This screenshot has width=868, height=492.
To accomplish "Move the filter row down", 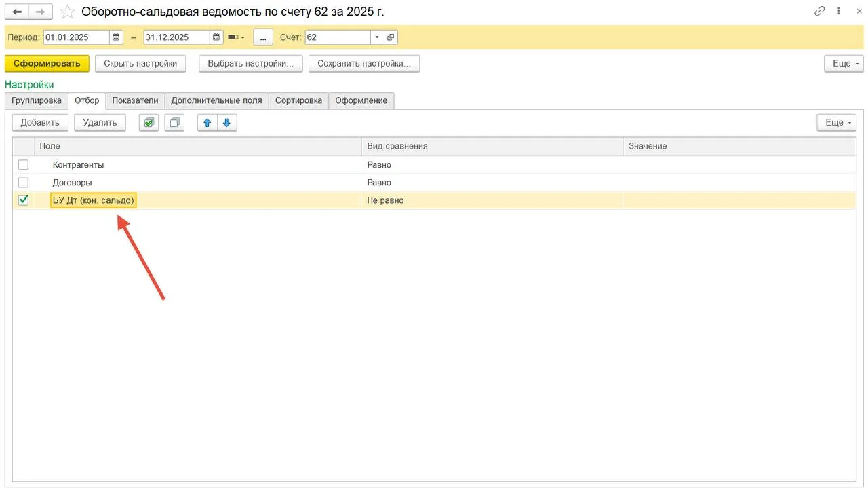I will coord(226,123).
